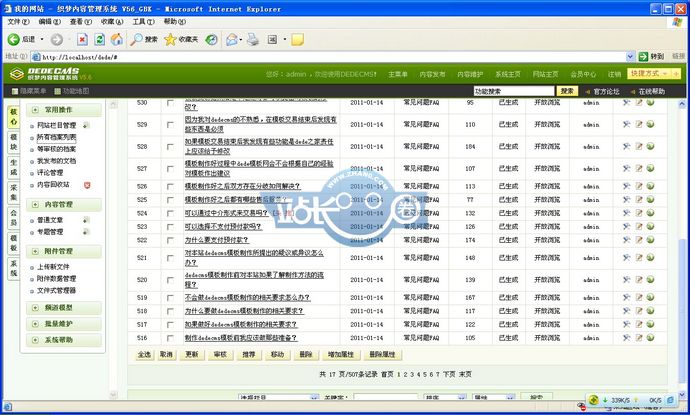Select the 生成 vertical side tab
Screen dimensions: 690x415
click(14, 167)
